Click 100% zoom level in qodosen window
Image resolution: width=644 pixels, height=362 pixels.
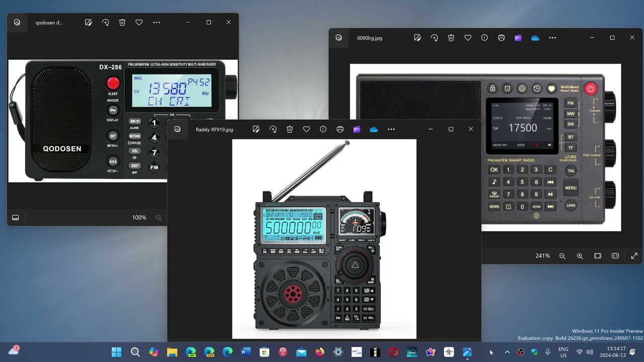[x=139, y=218]
